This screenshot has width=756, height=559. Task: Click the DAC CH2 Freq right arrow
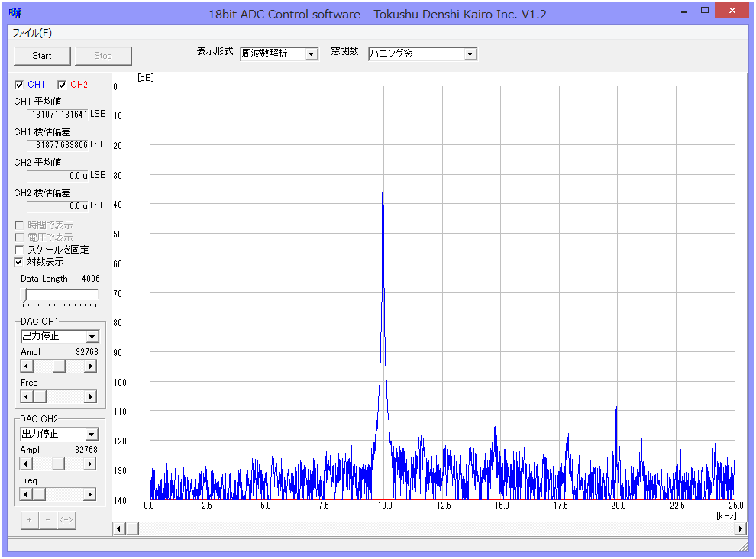point(91,494)
